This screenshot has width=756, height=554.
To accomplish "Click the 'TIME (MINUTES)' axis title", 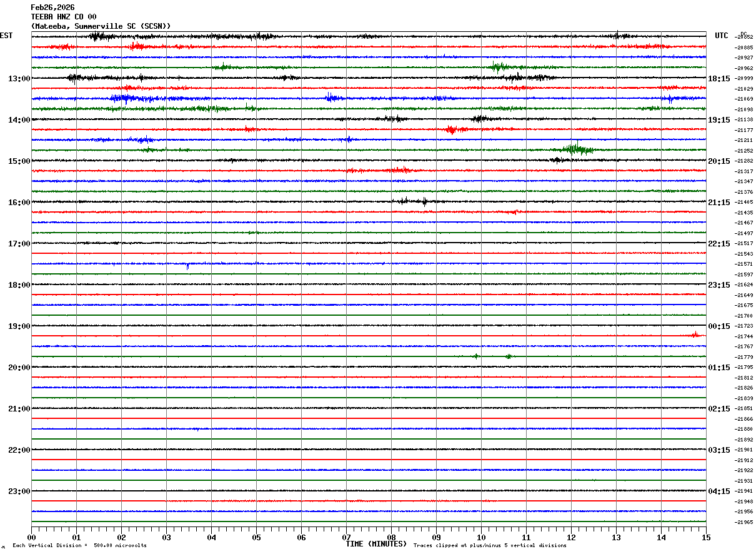I will tap(376, 544).
